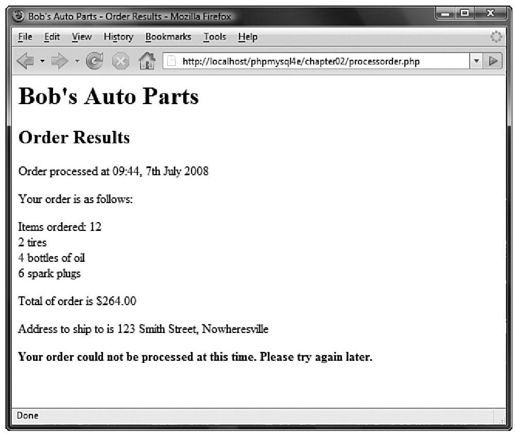Click the page icon in address bar
The width and height of the screenshot is (515, 434).
point(171,61)
